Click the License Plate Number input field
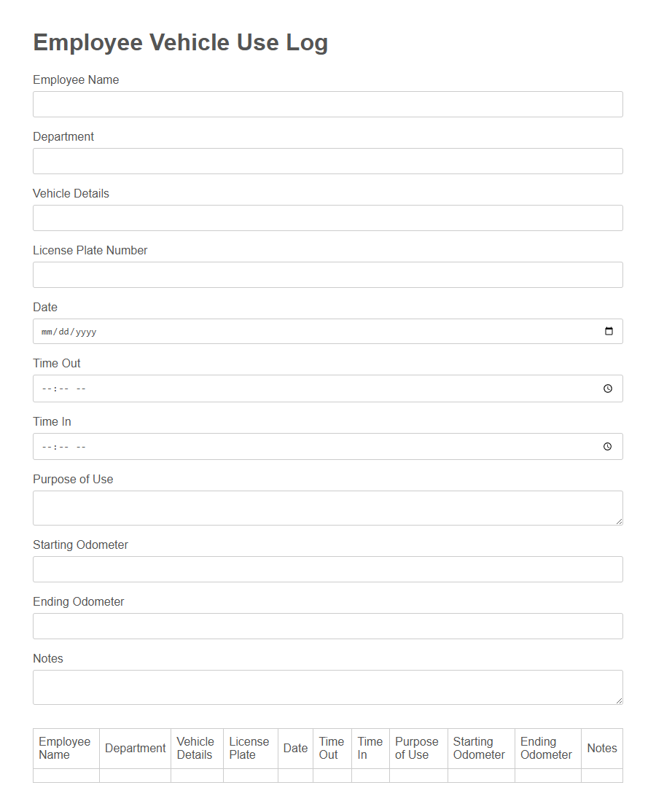The image size is (656, 812). [x=328, y=275]
